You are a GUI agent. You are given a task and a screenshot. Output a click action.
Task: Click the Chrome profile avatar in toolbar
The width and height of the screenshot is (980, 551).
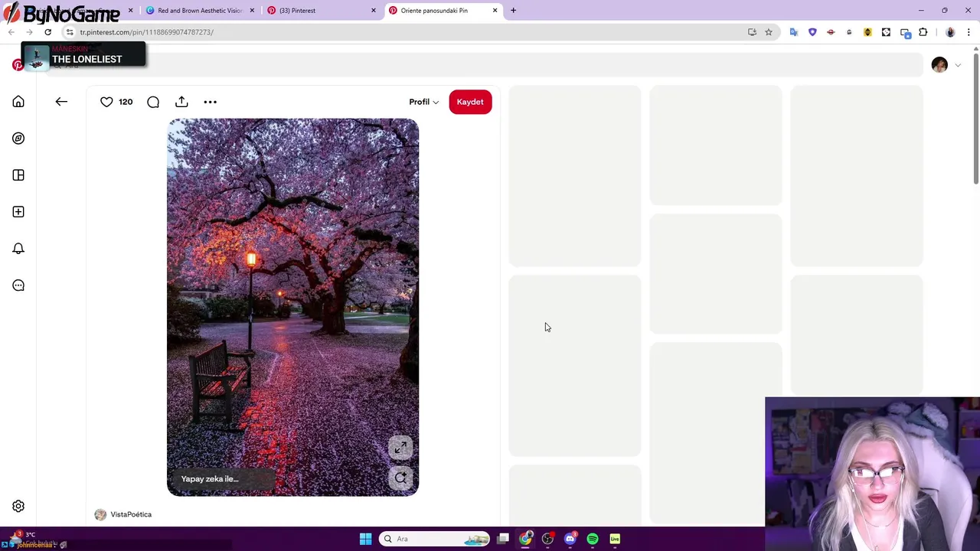(950, 32)
